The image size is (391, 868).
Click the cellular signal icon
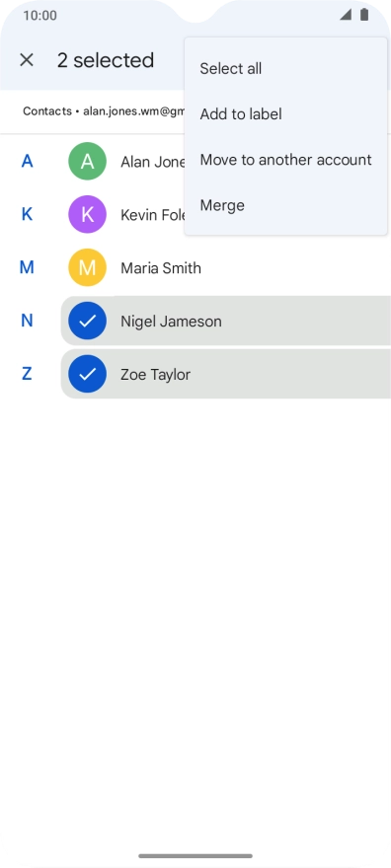click(x=345, y=15)
